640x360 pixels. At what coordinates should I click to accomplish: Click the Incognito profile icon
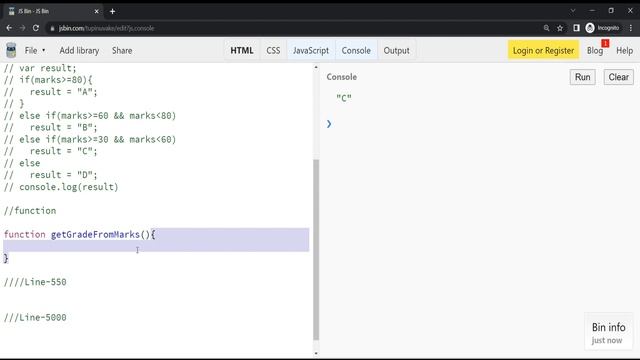pos(590,28)
